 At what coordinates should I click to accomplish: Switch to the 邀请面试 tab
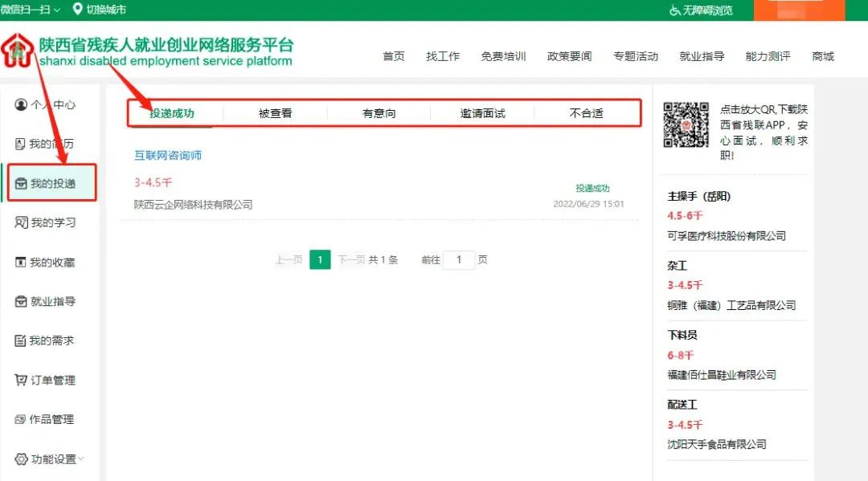(482, 113)
